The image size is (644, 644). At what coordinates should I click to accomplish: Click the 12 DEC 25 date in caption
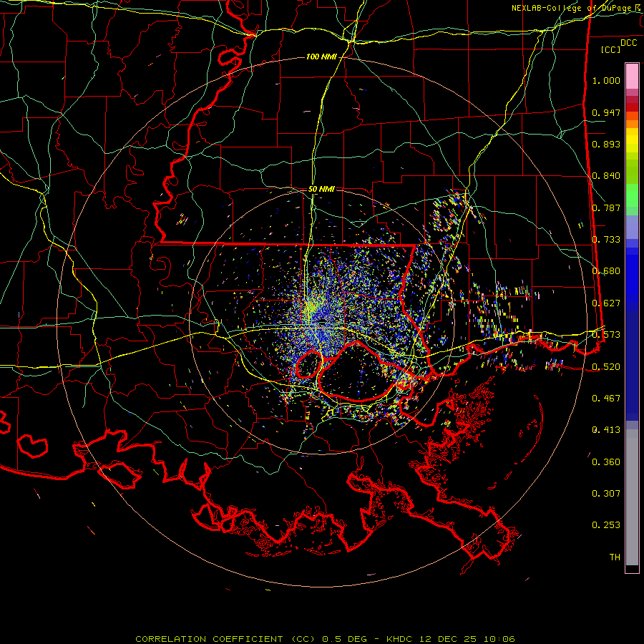[x=448, y=639]
